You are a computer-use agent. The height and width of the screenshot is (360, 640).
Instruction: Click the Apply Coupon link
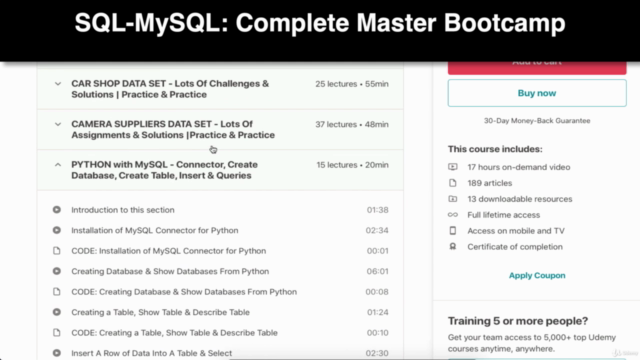point(537,276)
